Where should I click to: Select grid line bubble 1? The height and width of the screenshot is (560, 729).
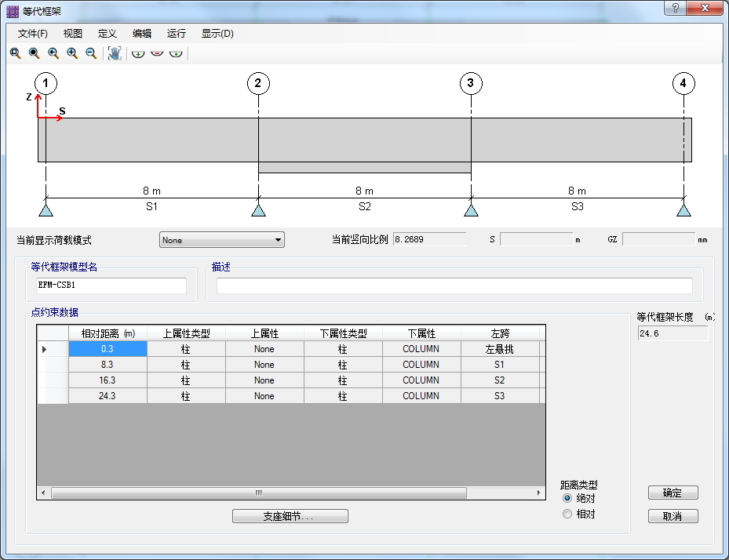point(46,84)
